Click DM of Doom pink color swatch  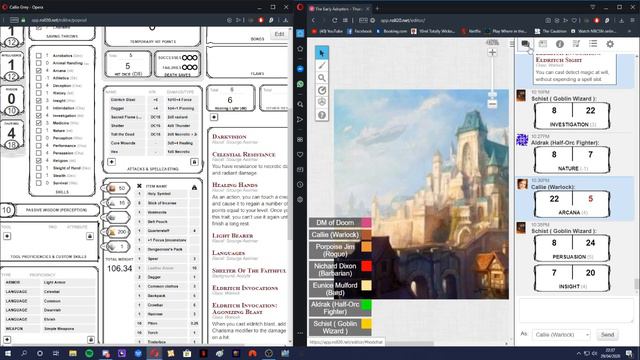[x=366, y=222]
